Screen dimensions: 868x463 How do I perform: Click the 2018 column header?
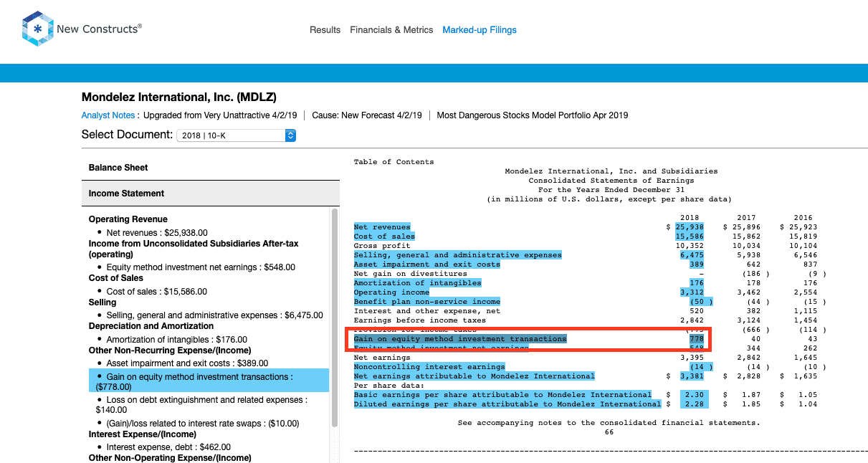pyautogui.click(x=689, y=218)
